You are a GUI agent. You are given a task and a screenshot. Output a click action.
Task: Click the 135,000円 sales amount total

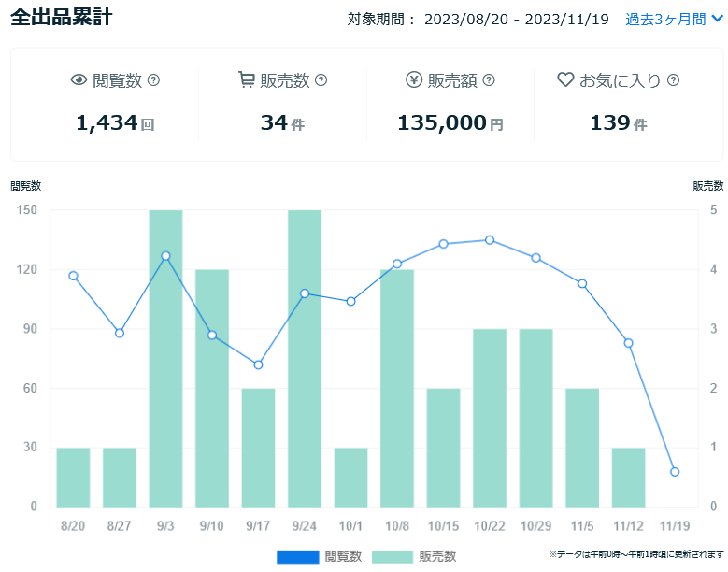(x=450, y=122)
